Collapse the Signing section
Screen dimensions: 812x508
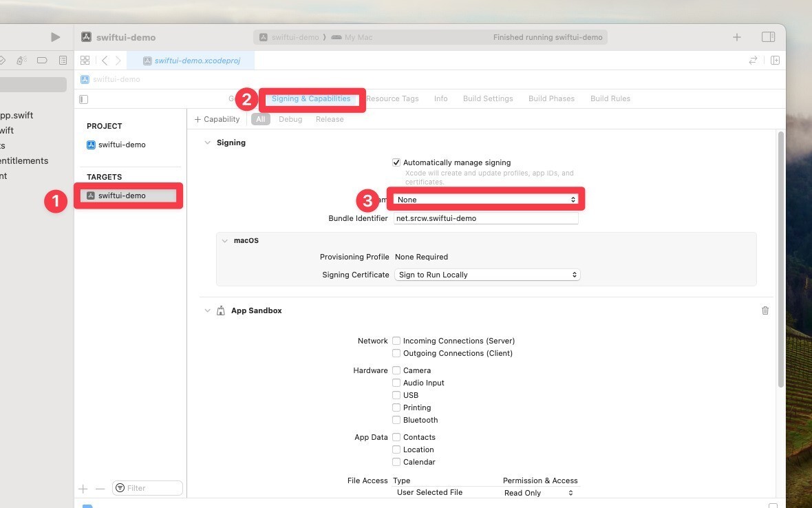(x=207, y=143)
